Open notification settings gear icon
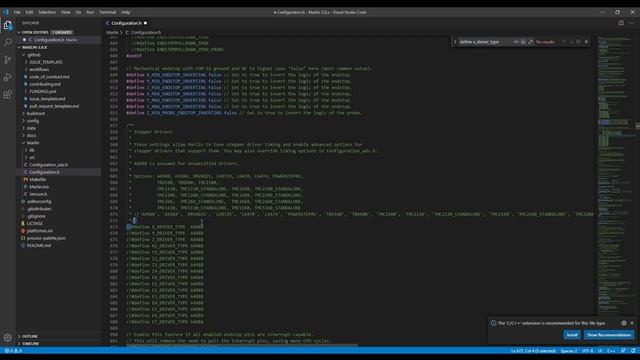Viewport: 640px width, 360px height. (624, 323)
